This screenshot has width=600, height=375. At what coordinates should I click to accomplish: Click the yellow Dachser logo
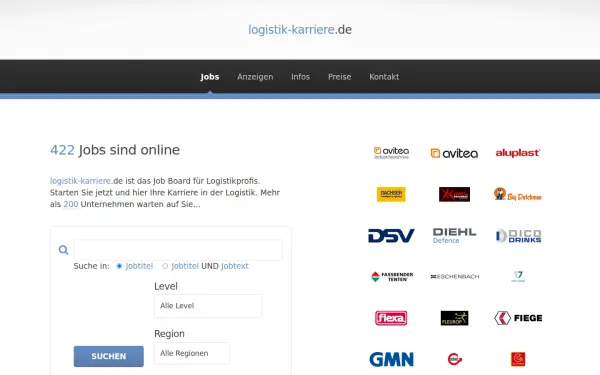[391, 194]
